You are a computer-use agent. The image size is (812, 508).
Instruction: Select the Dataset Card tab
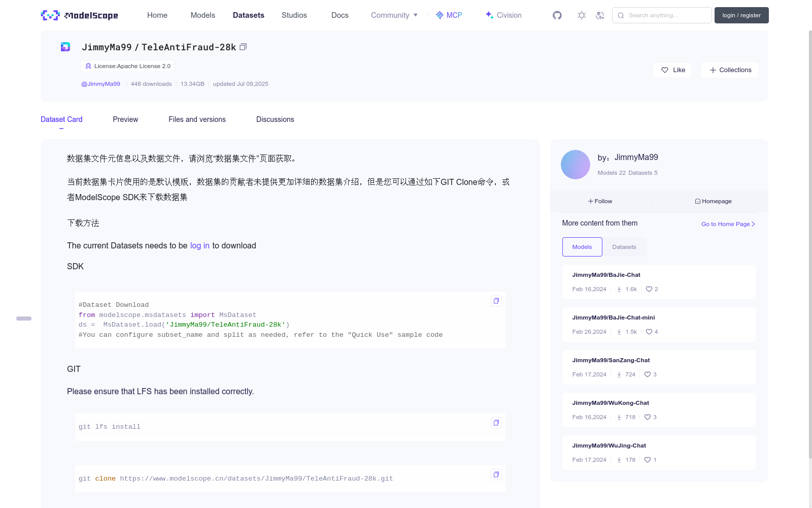tap(61, 119)
